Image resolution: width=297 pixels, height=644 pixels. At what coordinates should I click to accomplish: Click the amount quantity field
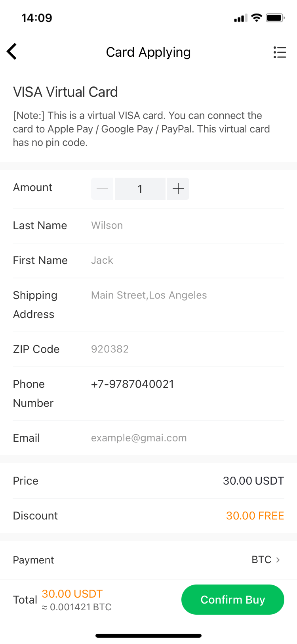coord(140,189)
